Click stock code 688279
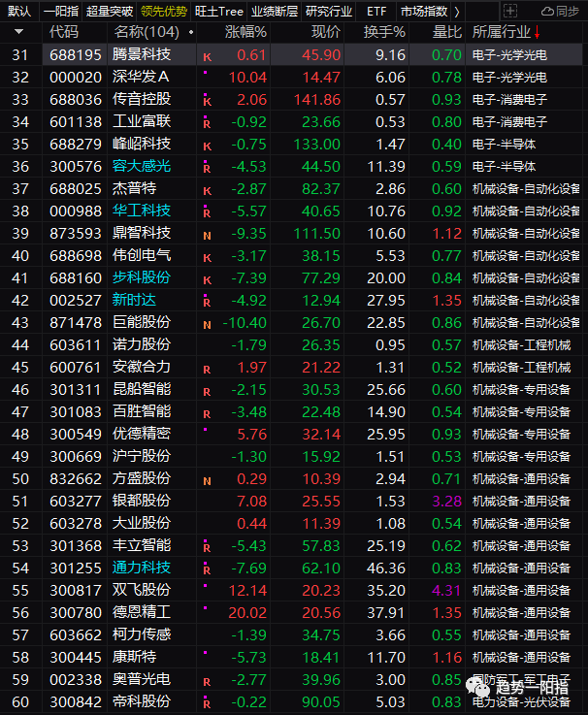Viewport: 588px width, 715px height. pyautogui.click(x=76, y=145)
